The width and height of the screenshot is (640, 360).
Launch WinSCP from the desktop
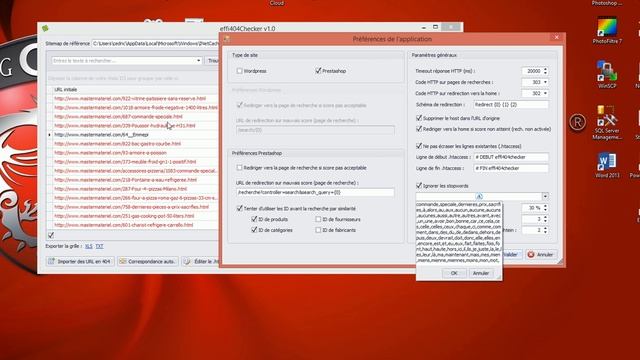coord(607,75)
